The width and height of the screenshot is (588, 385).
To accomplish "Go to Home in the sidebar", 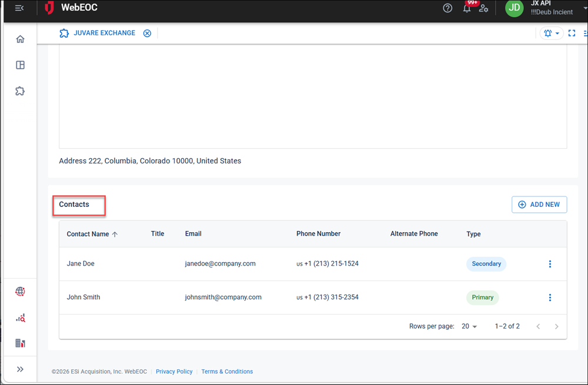I will click(x=20, y=39).
